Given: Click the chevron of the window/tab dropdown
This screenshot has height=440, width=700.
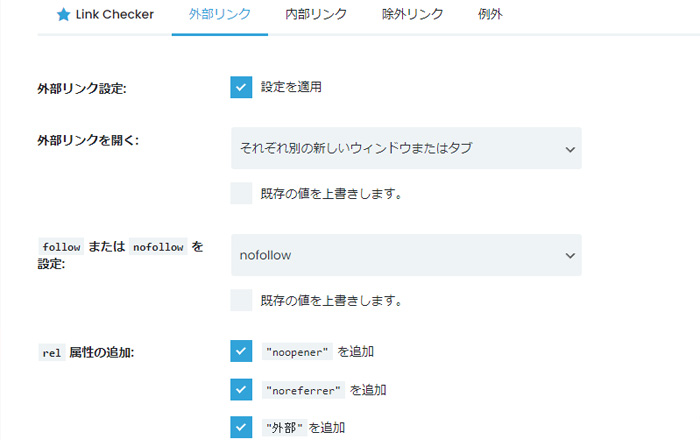Looking at the screenshot, I should point(570,149).
